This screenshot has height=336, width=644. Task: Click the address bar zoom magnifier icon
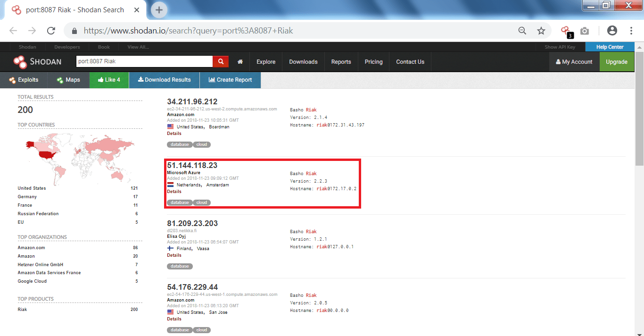(x=522, y=31)
